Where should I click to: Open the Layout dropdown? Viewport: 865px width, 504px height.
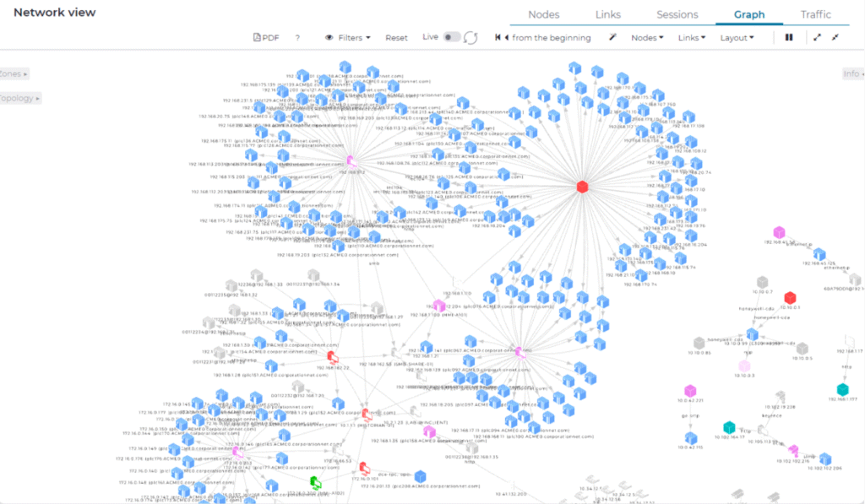tap(737, 38)
